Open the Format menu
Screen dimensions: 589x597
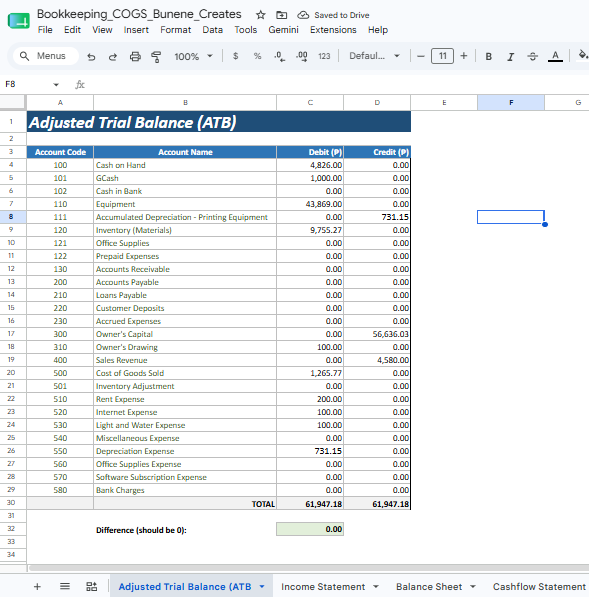point(176,30)
